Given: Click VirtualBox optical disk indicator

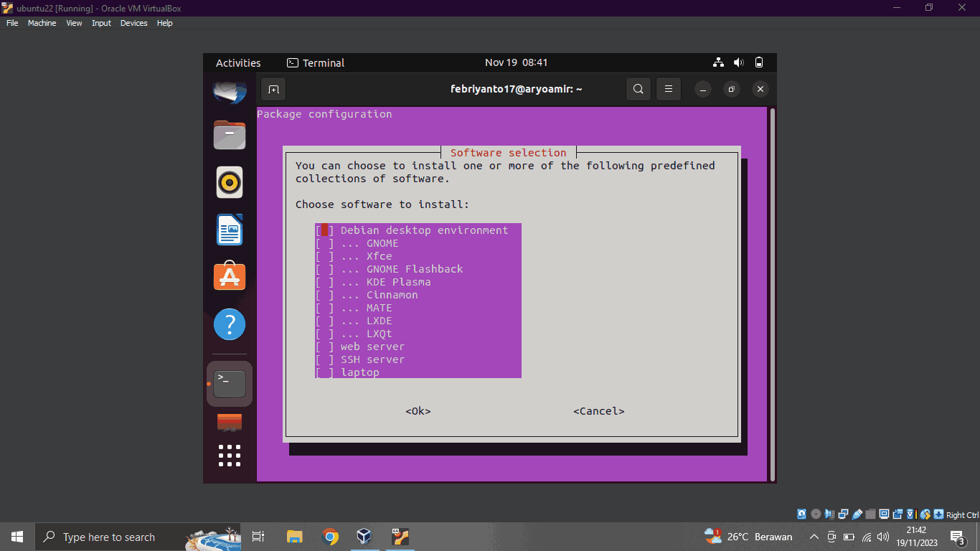Looking at the screenshot, I should [x=816, y=514].
